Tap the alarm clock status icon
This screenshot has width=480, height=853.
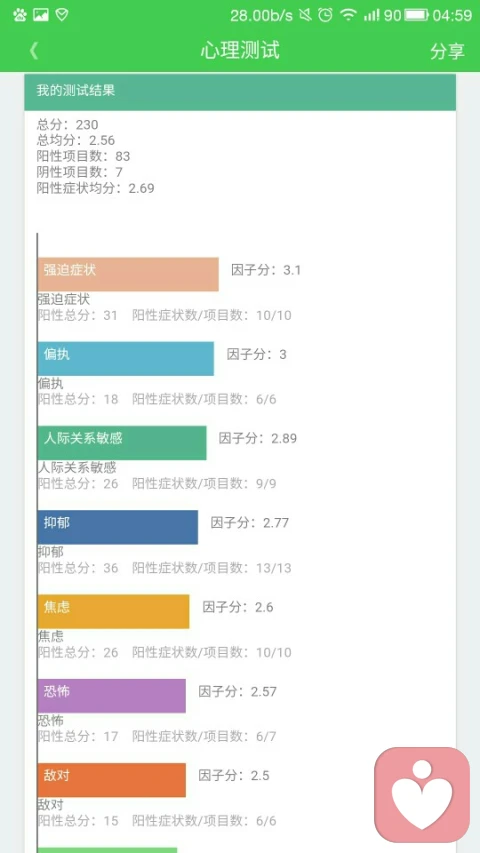(x=325, y=15)
